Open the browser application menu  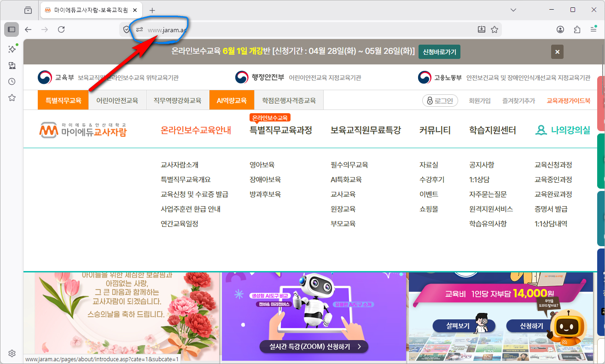593,29
